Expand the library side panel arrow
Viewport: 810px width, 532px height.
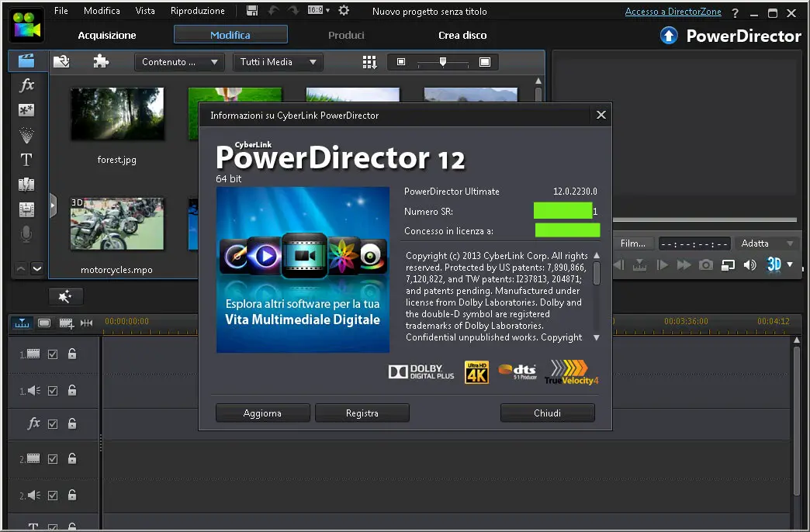[53, 206]
